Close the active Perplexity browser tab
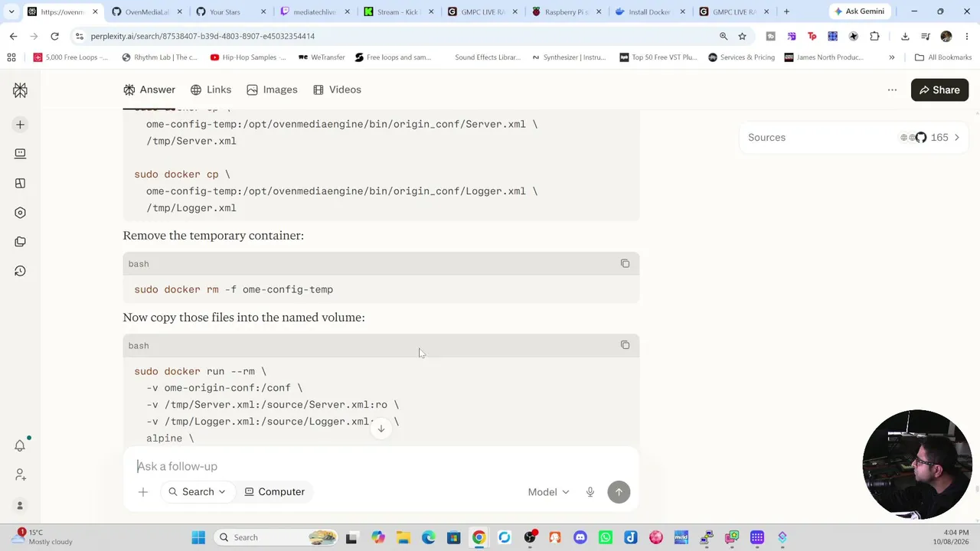The height and width of the screenshot is (551, 980). click(x=95, y=11)
